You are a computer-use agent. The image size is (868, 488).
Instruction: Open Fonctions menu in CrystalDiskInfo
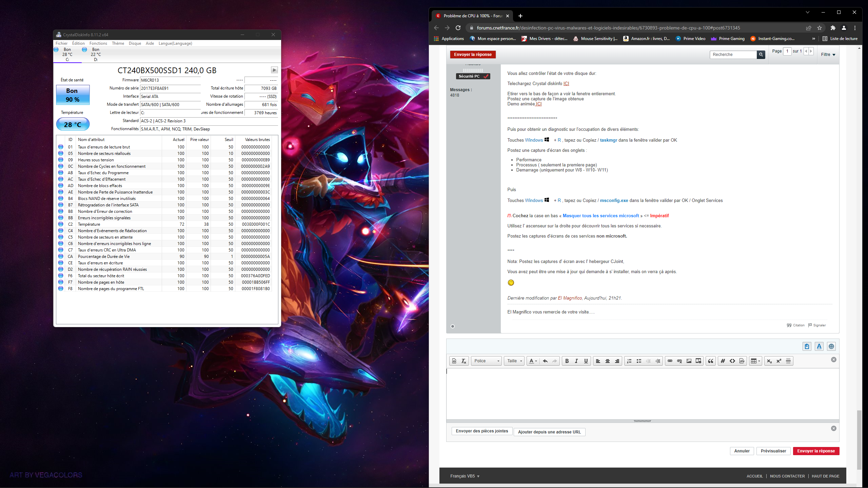[x=98, y=43]
